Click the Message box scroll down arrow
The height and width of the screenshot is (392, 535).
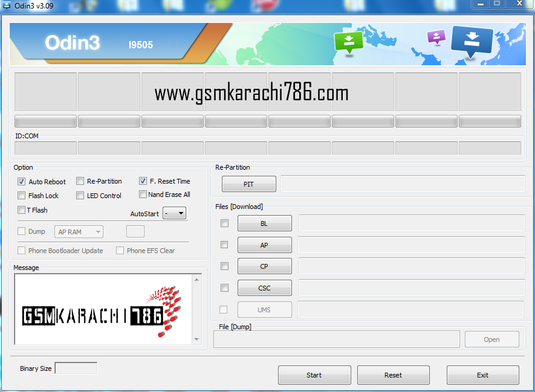point(197,339)
